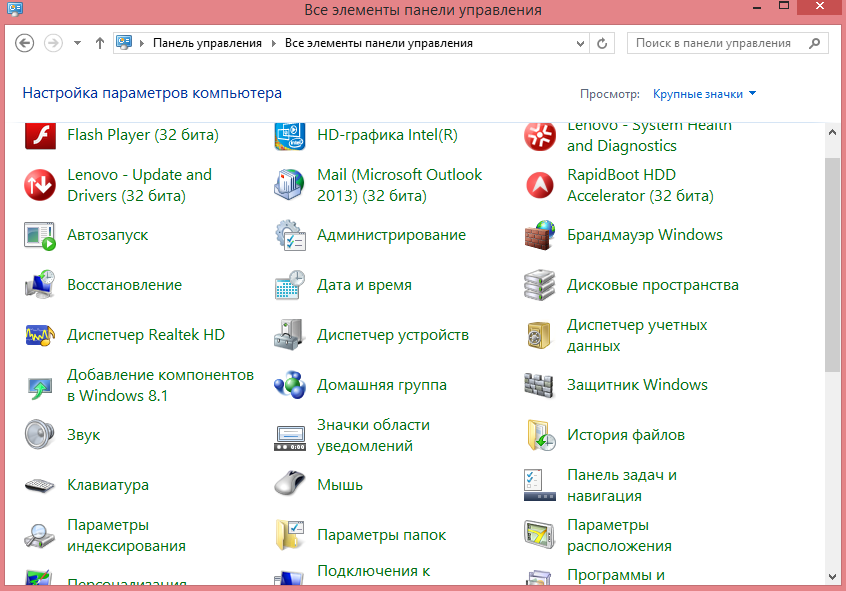Open the Автозапуск icon
This screenshot has width=846, height=591.
(40, 235)
